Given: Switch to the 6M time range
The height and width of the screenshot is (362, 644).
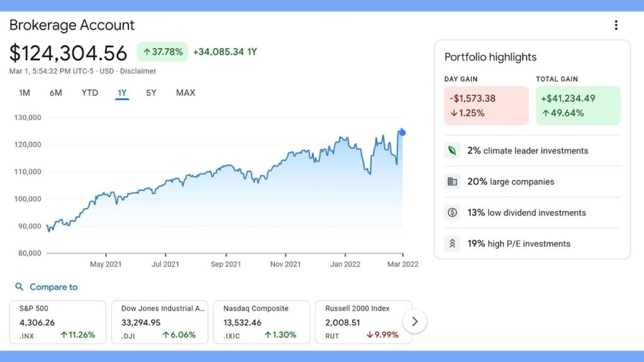Looking at the screenshot, I should 56,93.
